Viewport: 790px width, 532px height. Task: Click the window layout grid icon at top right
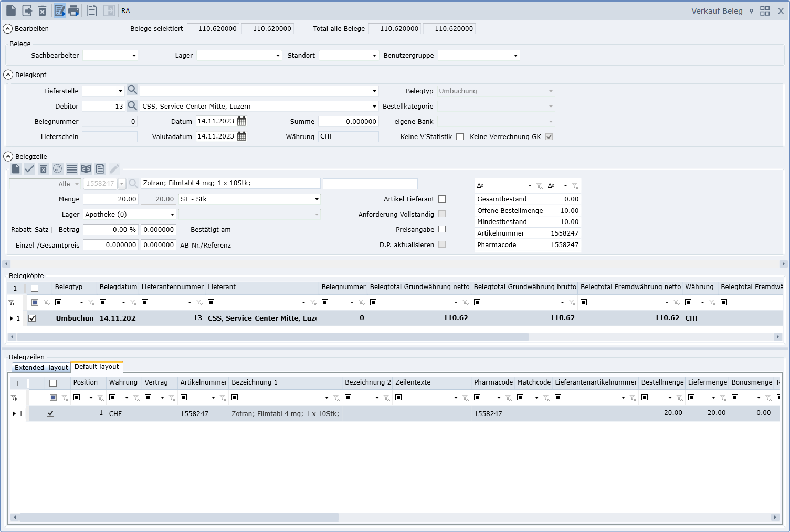765,11
